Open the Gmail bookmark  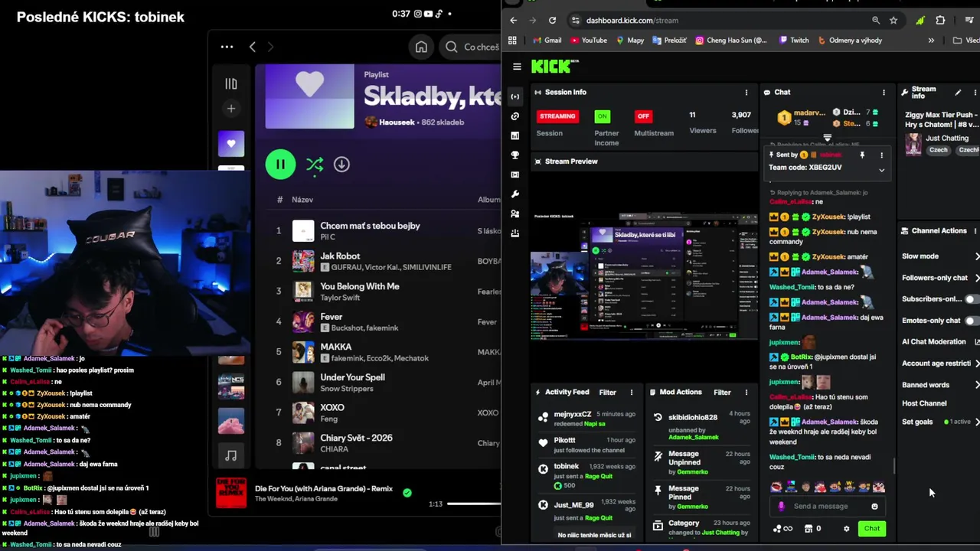(547, 41)
